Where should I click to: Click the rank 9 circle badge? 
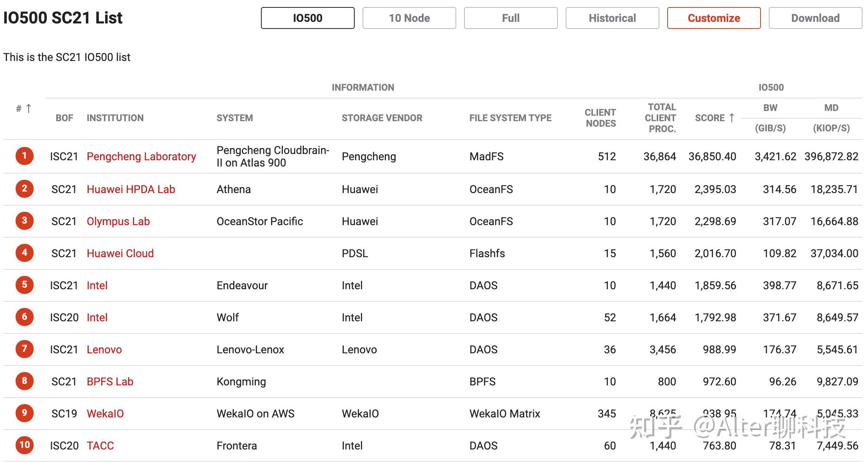pyautogui.click(x=24, y=413)
